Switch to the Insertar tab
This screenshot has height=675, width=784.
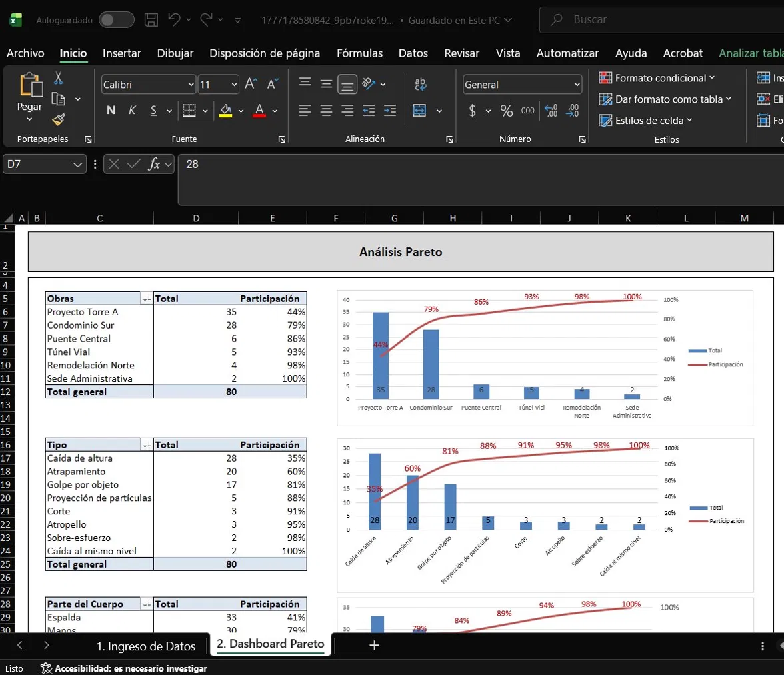pos(121,53)
